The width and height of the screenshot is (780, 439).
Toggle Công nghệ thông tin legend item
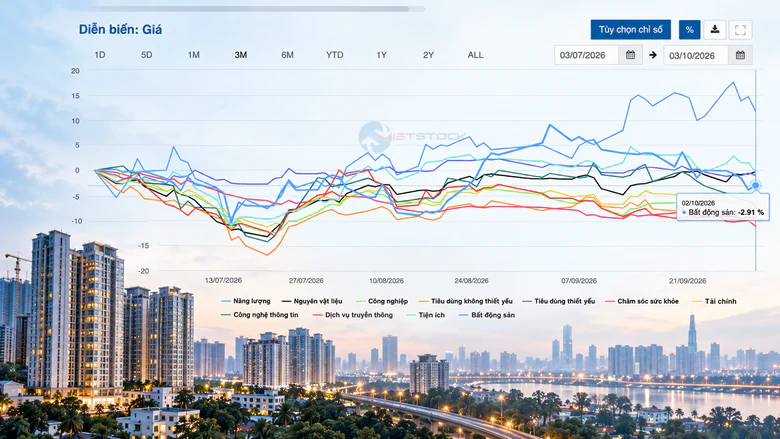[x=260, y=315]
